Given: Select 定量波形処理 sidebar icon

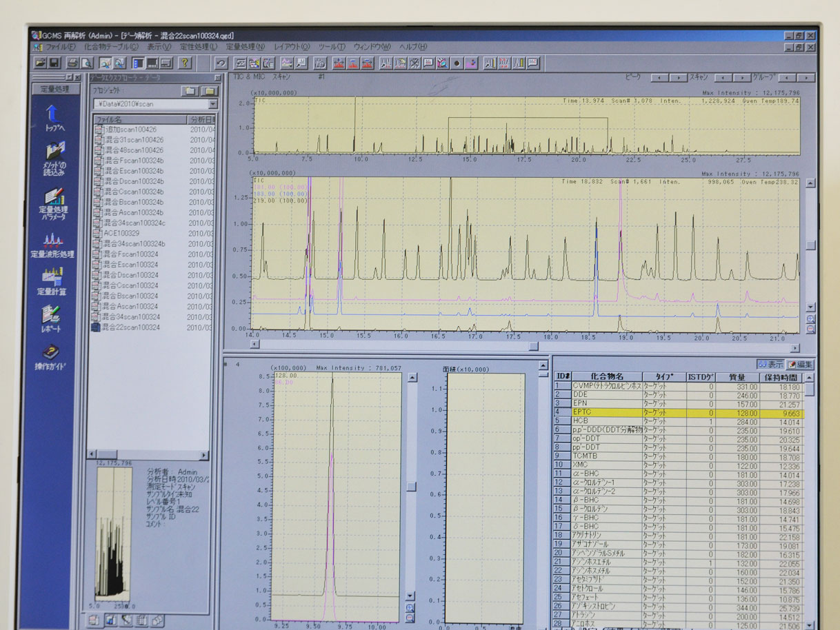Looking at the screenshot, I should coord(53,246).
